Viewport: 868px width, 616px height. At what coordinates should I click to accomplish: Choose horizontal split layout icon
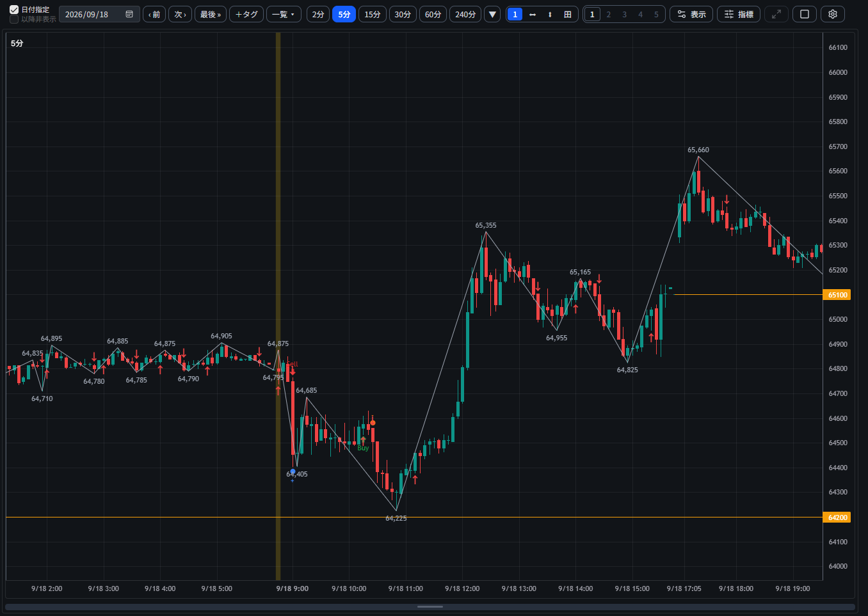[x=533, y=14]
